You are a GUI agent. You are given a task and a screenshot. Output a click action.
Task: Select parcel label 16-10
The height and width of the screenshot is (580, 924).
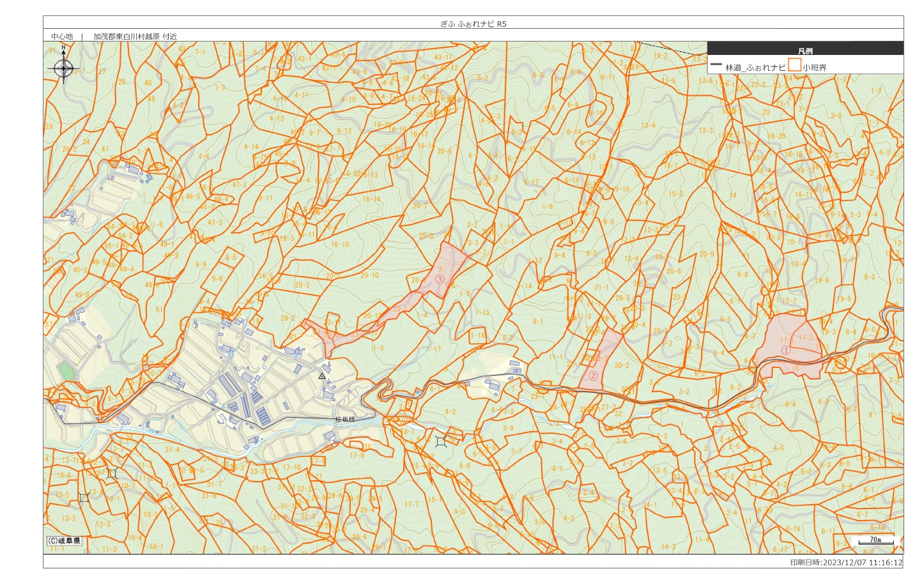tap(340, 244)
